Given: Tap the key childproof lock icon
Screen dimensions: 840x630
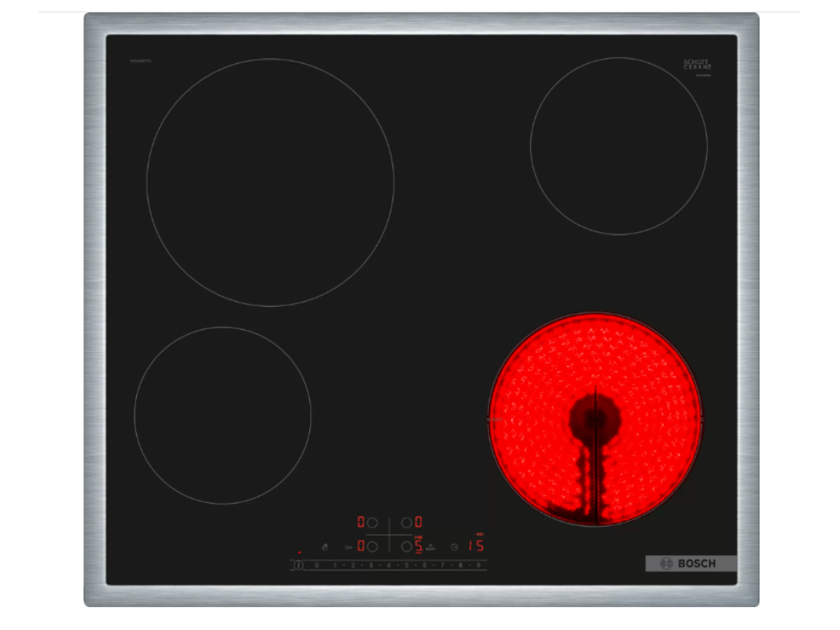Looking at the screenshot, I should [349, 546].
